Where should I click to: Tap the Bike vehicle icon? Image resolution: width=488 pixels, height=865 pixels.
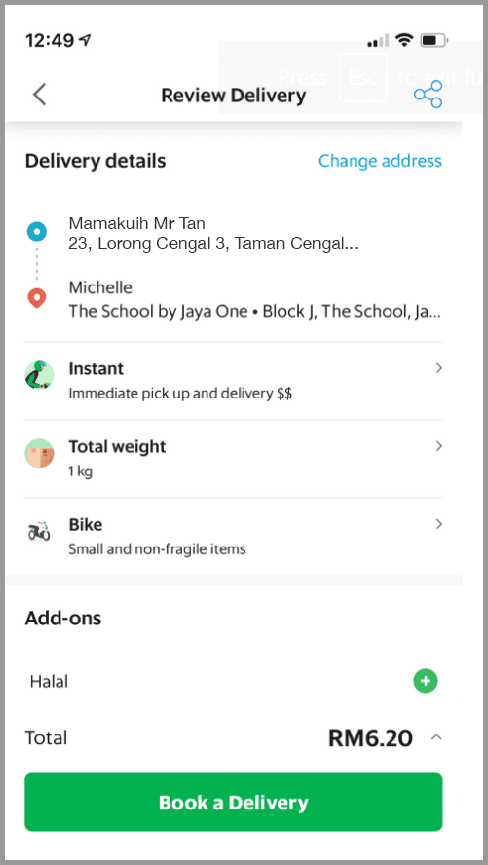tap(39, 532)
